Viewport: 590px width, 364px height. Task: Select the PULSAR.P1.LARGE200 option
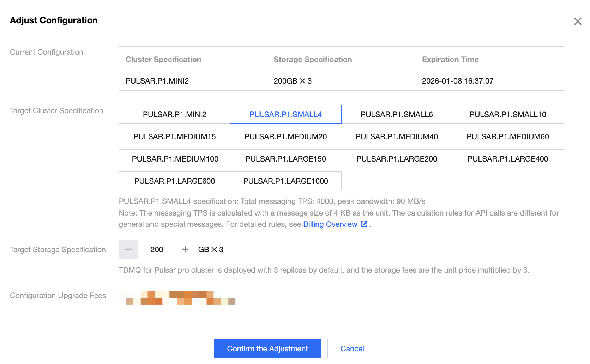[397, 159]
